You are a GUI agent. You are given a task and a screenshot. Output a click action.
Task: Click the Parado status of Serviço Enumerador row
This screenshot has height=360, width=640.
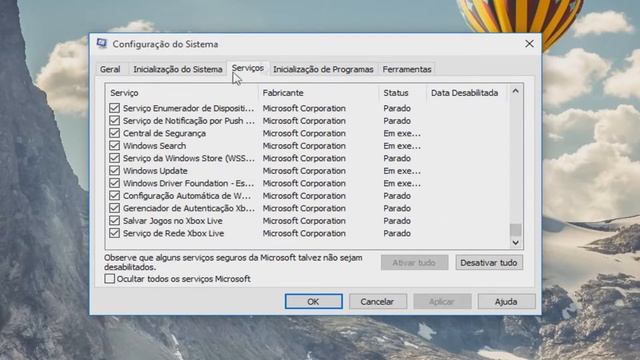point(397,108)
